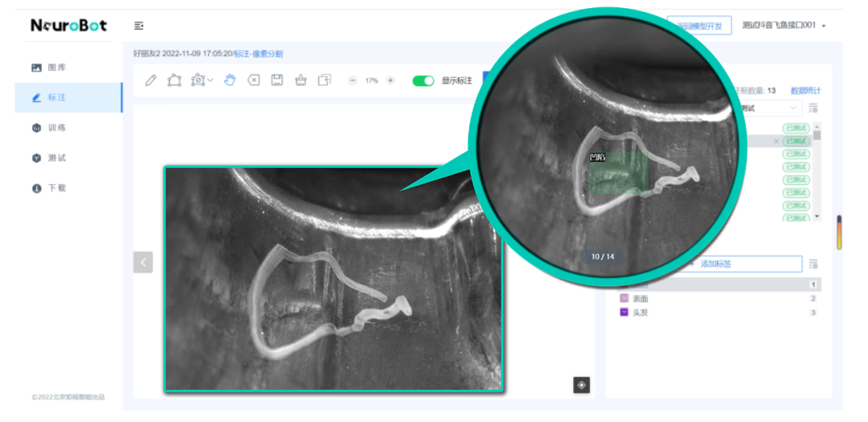
Task: Click the 表面 label color swatch
Action: tap(624, 298)
